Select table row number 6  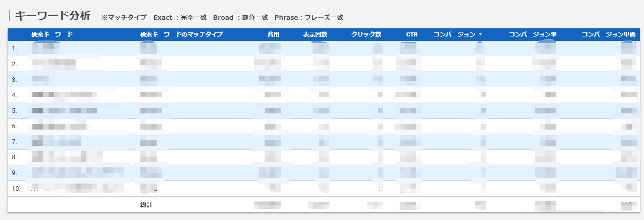point(14,126)
